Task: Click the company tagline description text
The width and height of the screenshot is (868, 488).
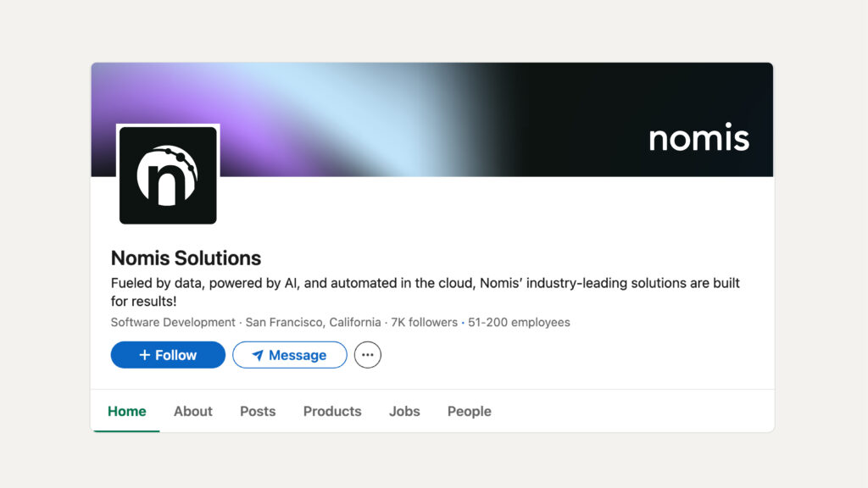Action: point(426,292)
